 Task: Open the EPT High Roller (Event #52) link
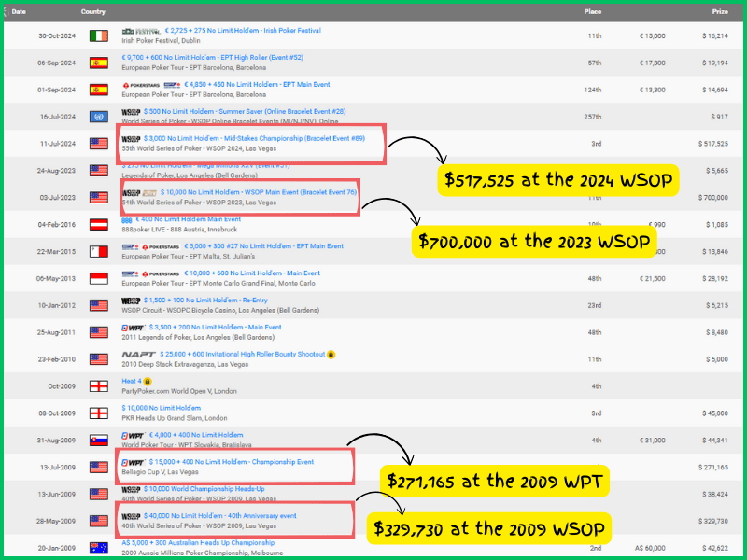(216, 58)
